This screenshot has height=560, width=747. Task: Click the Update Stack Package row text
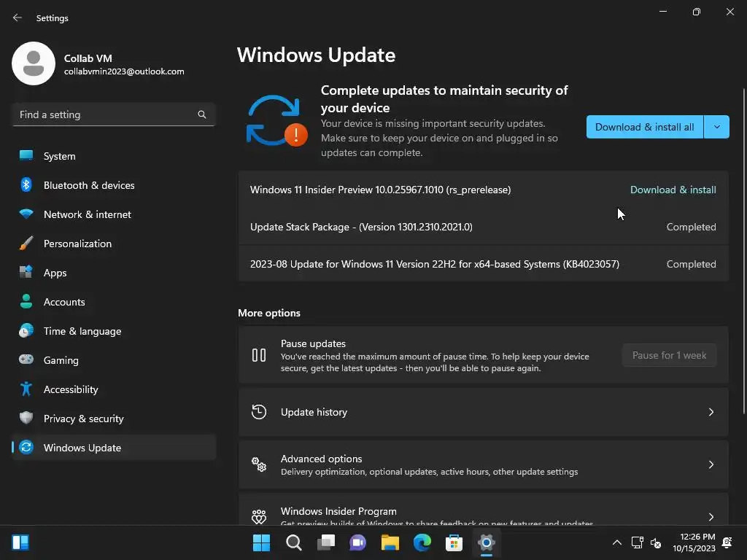point(361,227)
